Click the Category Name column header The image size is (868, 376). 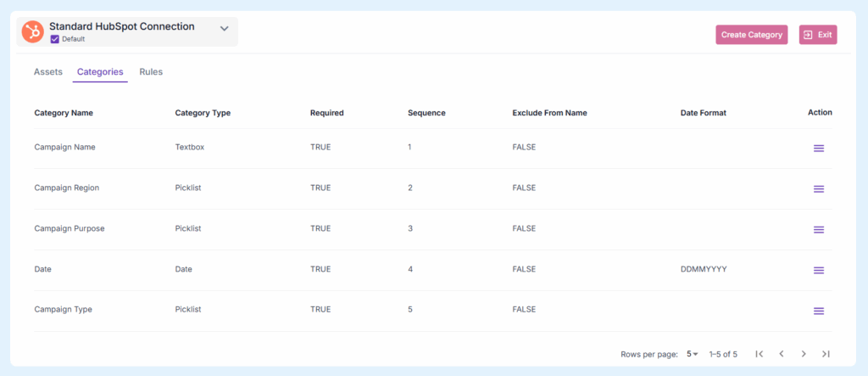point(64,113)
